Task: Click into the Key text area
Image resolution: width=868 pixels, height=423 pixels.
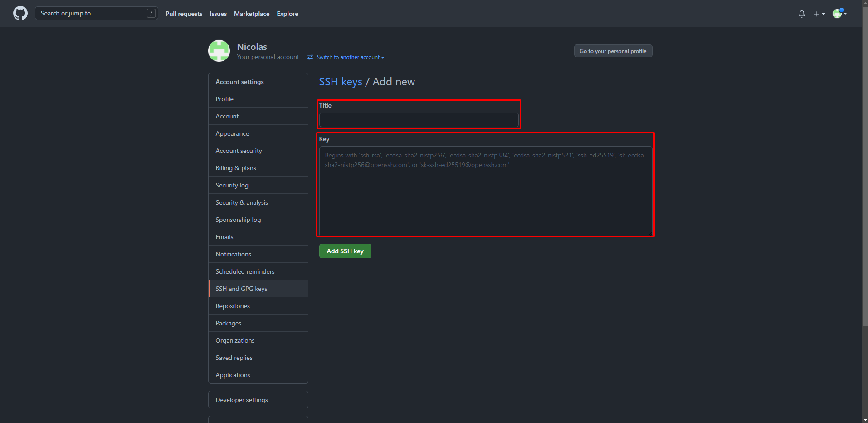Action: click(x=486, y=195)
